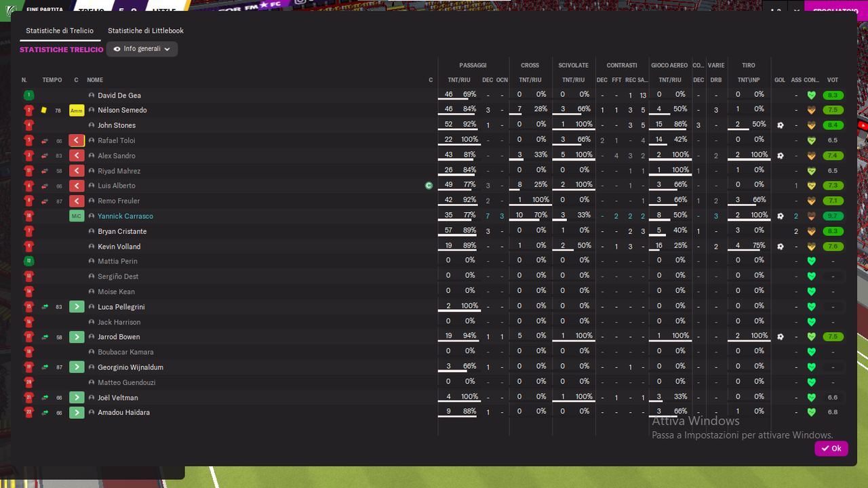The width and height of the screenshot is (868, 488).
Task: Sort by the GIOCO AEREO column header
Action: click(669, 66)
